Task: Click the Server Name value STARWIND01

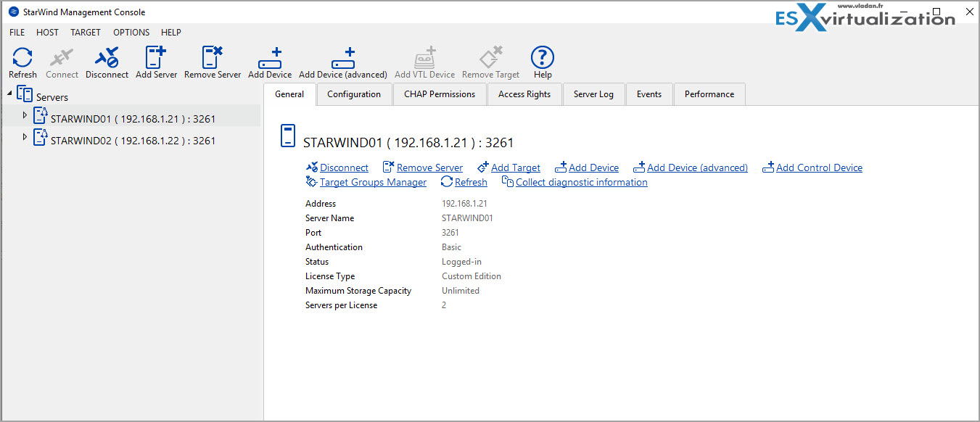Action: [x=467, y=218]
